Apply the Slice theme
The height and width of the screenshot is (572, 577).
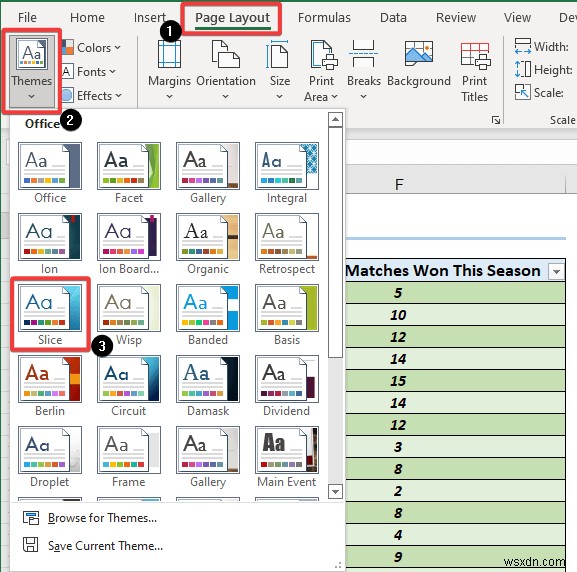[x=50, y=315]
